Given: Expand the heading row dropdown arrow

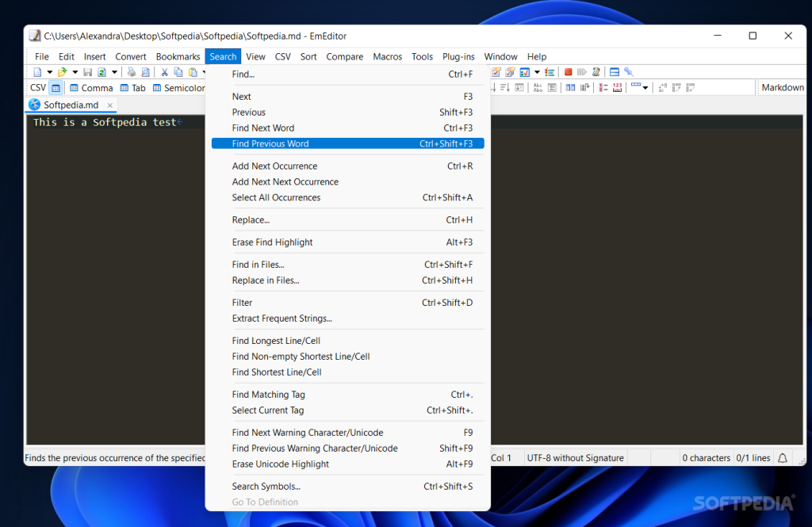Looking at the screenshot, I should click(x=645, y=88).
